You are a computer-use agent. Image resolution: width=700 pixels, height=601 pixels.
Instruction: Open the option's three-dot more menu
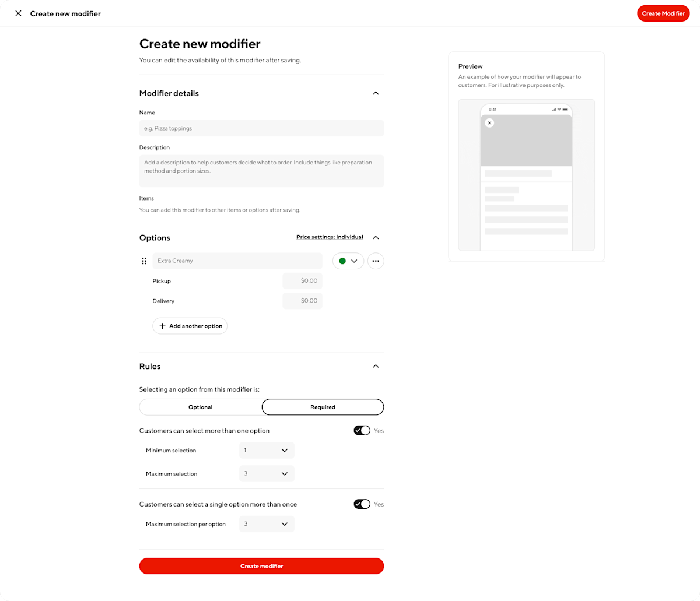(376, 261)
